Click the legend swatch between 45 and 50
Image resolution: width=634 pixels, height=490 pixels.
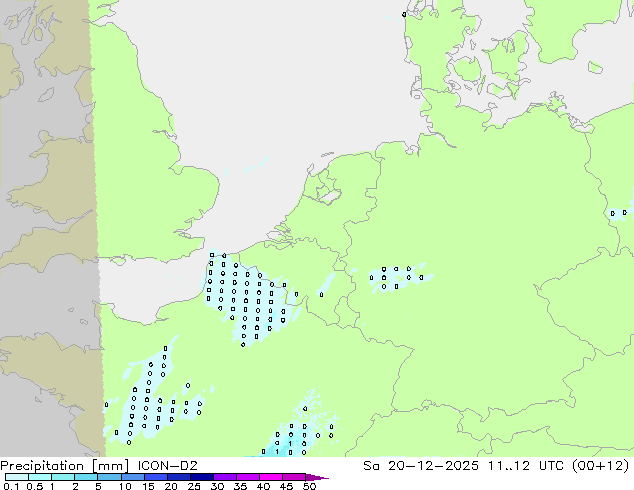click(294, 477)
